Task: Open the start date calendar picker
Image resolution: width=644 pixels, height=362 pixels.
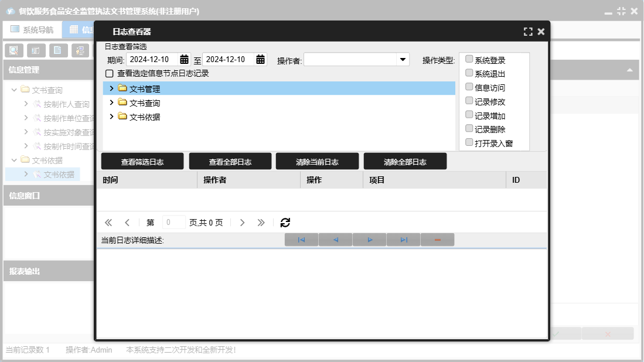Action: coord(184,59)
